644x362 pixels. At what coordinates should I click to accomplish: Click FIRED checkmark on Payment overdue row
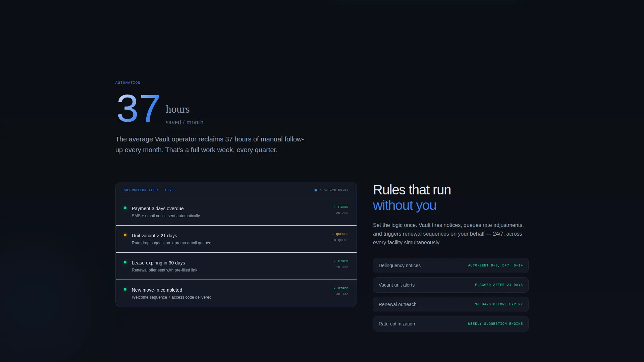pos(334,207)
